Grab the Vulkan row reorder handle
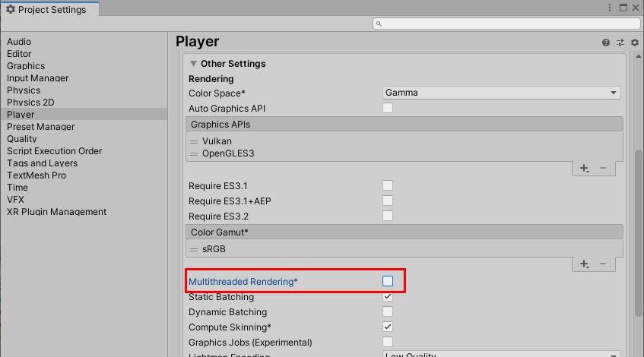Viewport: 644px width, 357px height. 194,141
